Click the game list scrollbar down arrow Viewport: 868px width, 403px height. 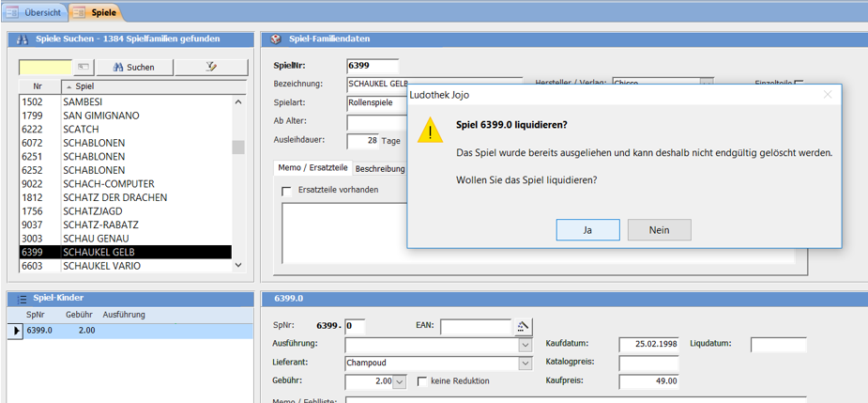click(238, 266)
